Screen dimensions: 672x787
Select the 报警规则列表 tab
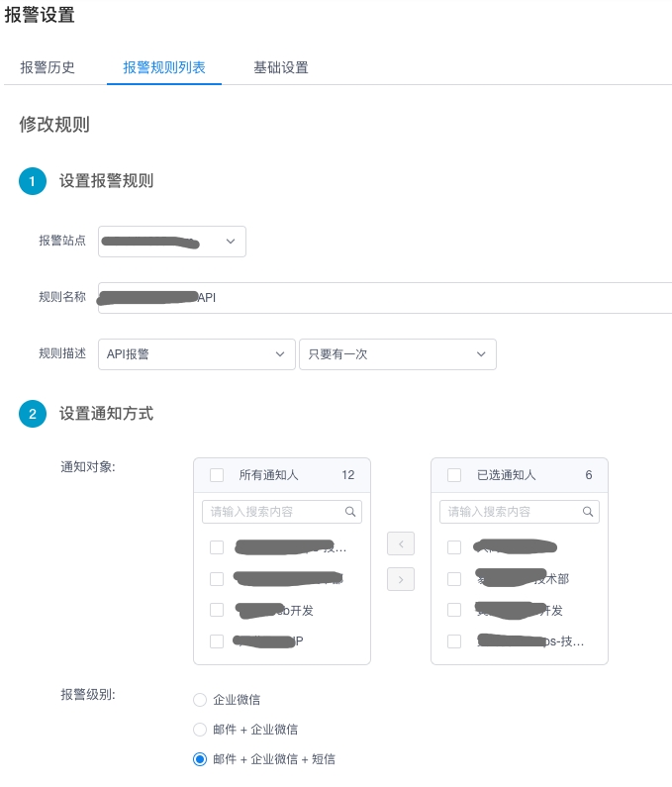[164, 67]
